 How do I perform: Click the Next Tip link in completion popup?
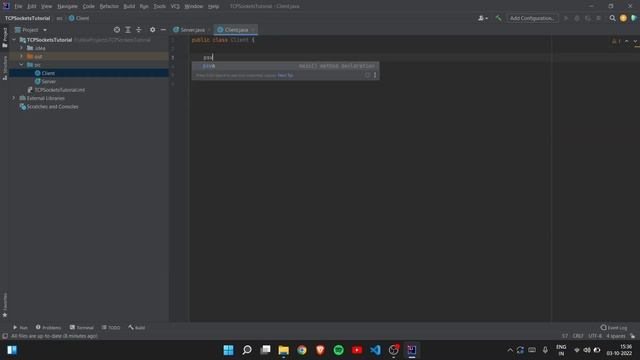tap(285, 76)
